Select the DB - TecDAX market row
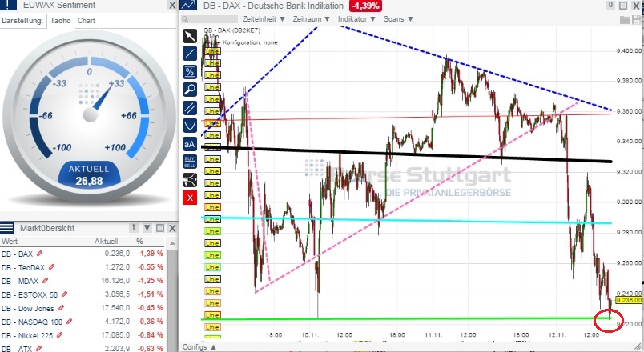Viewport: 644px width, 352px height. [83, 267]
